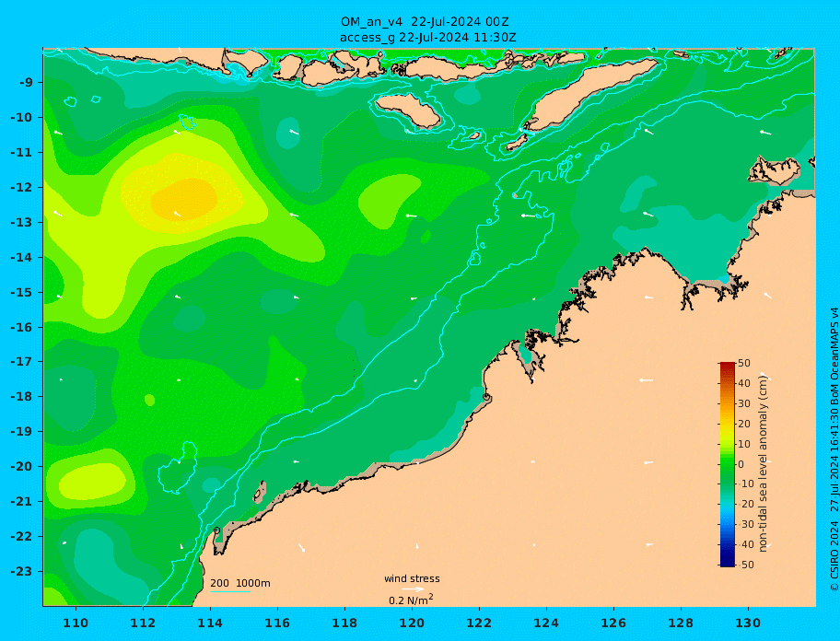Select latitude axis label -19
The image size is (840, 641).
coord(21,431)
